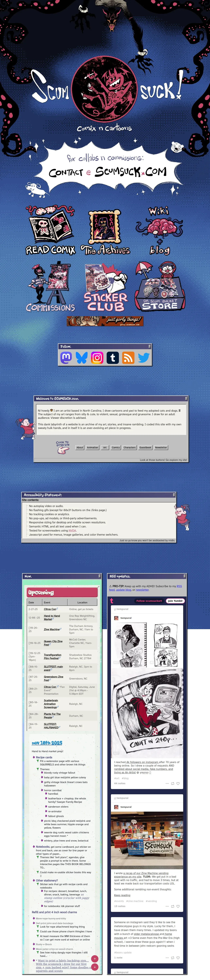This screenshot has height=980, width=210.
Task: Open the Read Comix illustration
Action: 50,230
